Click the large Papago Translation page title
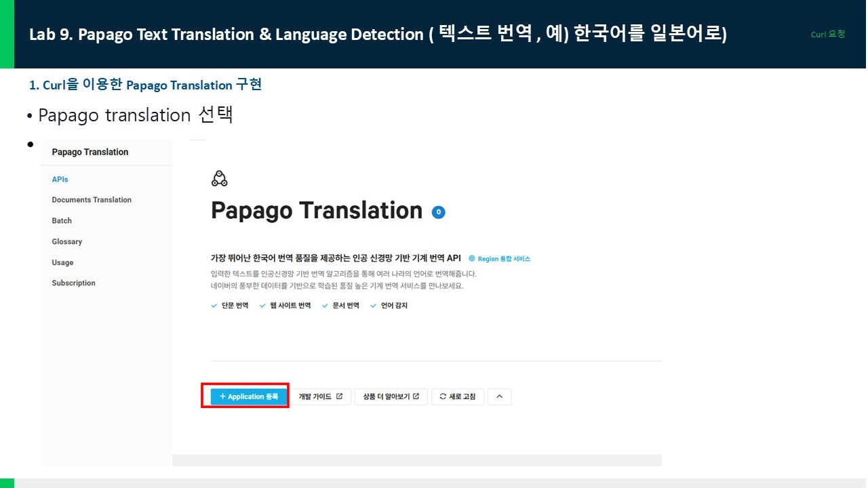This screenshot has width=868, height=488. [x=317, y=211]
